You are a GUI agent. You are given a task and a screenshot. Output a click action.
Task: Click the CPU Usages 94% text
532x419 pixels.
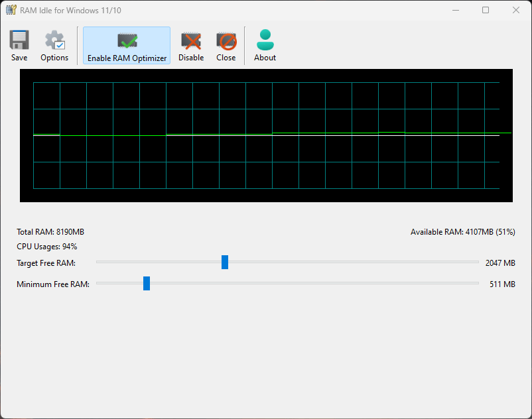tap(46, 246)
